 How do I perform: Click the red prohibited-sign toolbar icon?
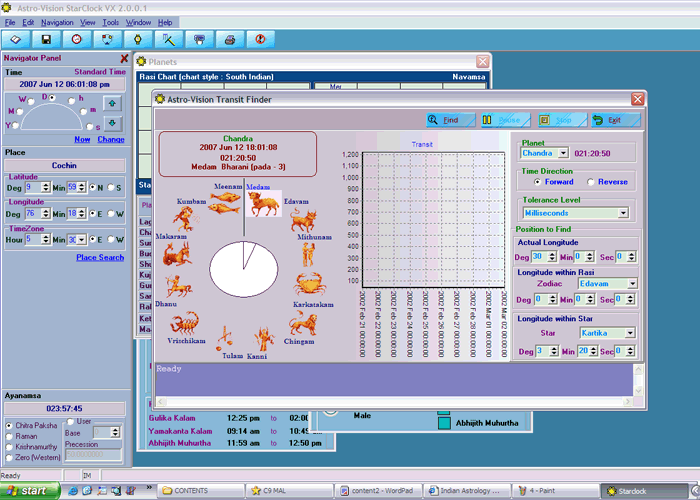tap(260, 40)
